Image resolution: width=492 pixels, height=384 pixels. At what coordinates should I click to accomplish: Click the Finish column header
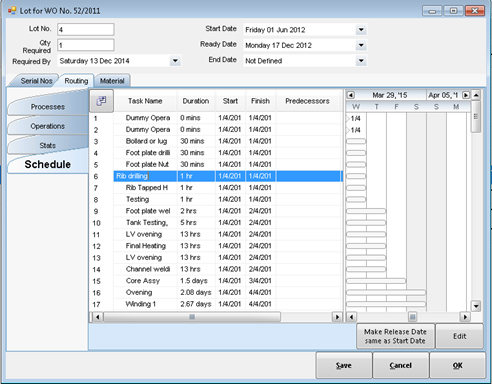(x=260, y=101)
